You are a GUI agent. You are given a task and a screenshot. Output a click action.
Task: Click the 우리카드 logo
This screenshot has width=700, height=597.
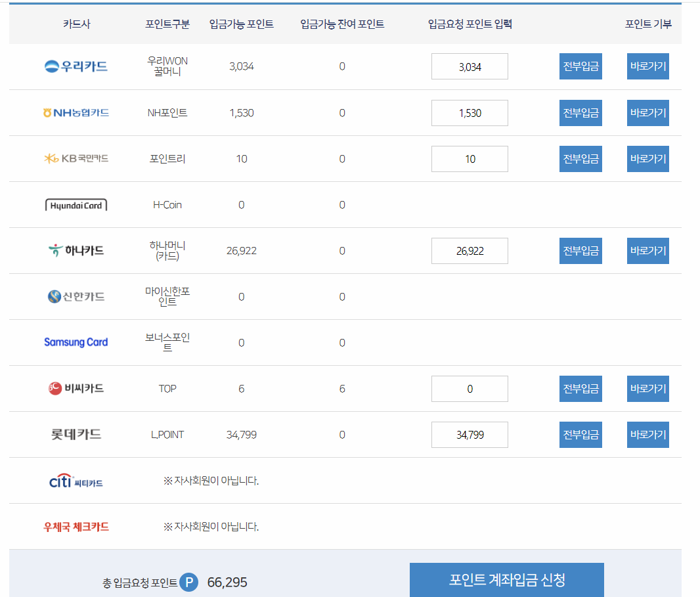click(x=75, y=66)
